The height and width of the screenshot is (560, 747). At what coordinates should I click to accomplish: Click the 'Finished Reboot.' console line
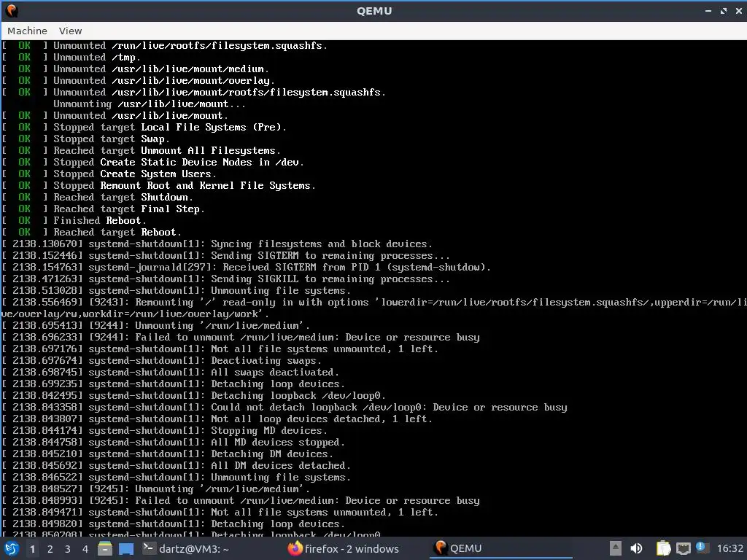(x=74, y=220)
